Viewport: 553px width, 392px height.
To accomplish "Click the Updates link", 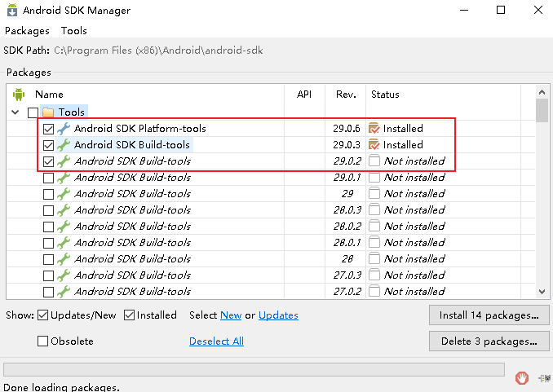I will (278, 315).
